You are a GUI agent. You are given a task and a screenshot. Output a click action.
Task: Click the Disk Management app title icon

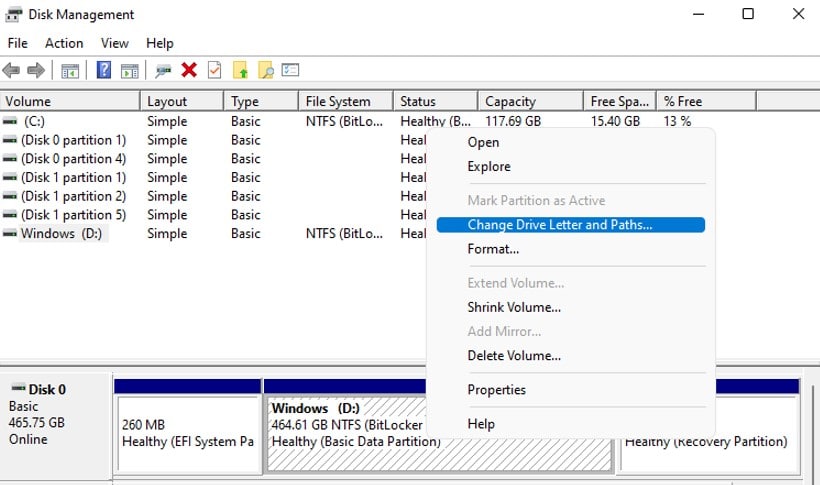[x=14, y=15]
